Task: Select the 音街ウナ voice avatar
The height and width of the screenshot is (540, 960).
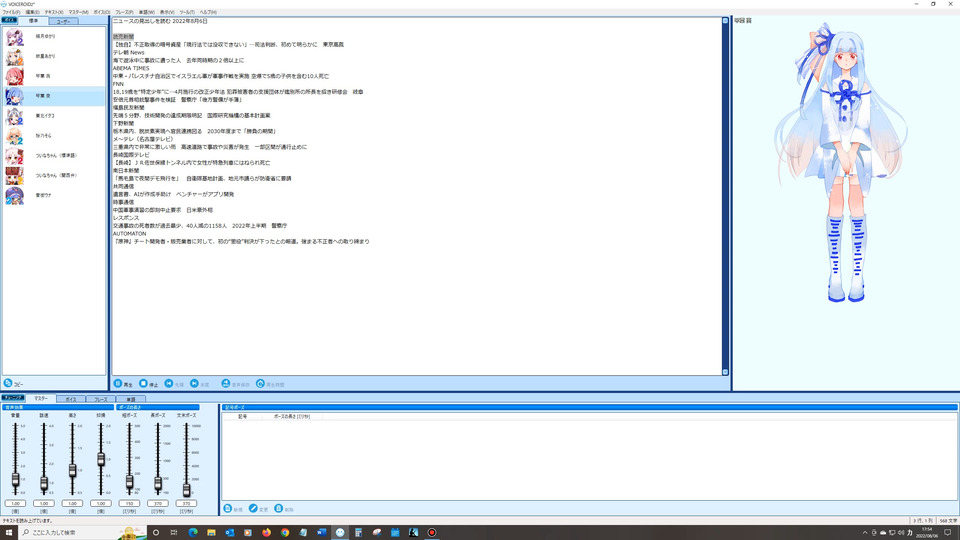Action: [x=15, y=195]
